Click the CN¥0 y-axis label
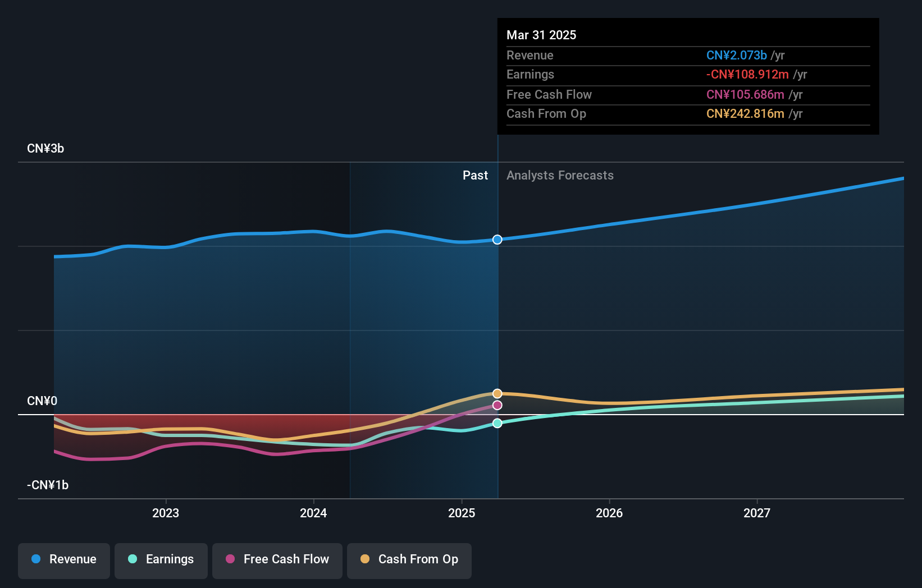Image resolution: width=922 pixels, height=588 pixels. point(42,401)
